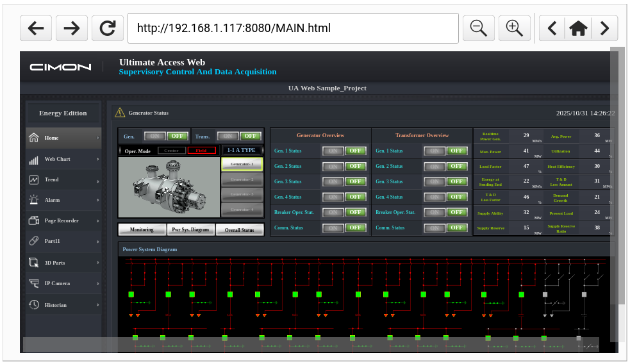Select the Generator- 2 button
The height and width of the screenshot is (364, 630).
pyautogui.click(x=242, y=179)
